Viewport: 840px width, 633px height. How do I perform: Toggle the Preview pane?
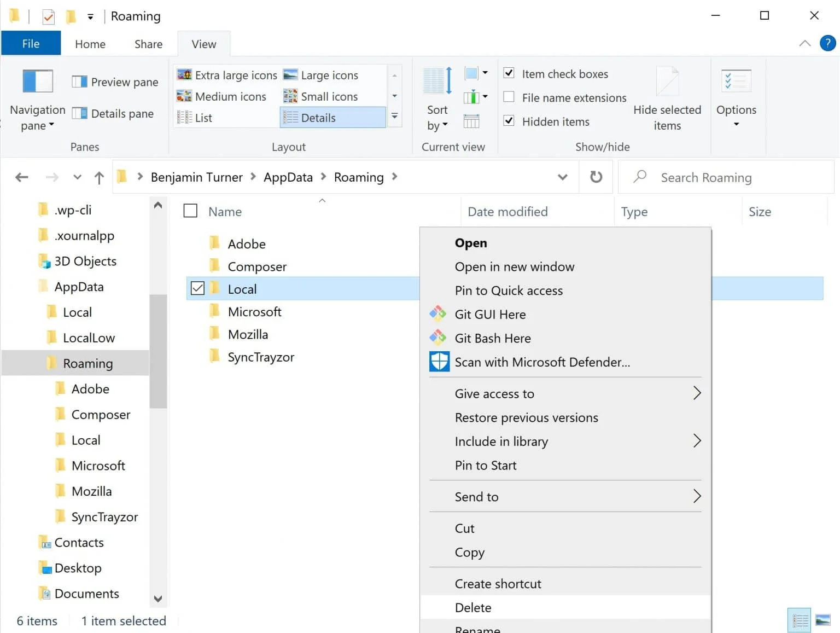pyautogui.click(x=115, y=82)
